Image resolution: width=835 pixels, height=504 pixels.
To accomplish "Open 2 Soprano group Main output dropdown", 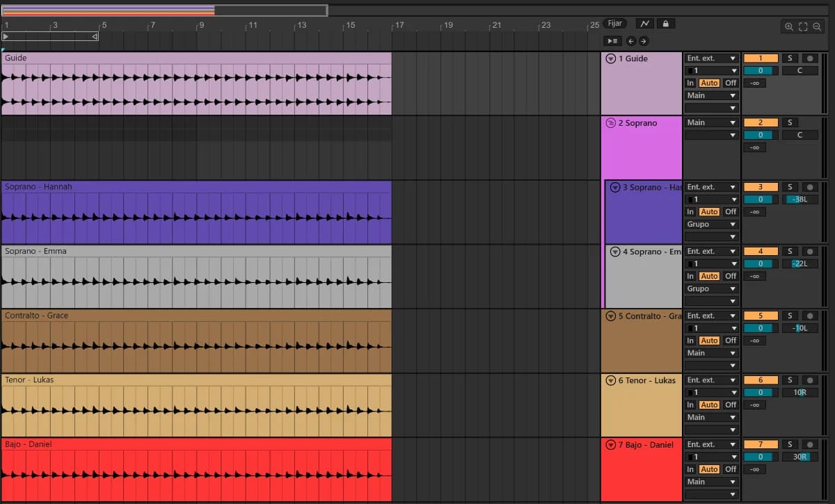I will click(711, 122).
